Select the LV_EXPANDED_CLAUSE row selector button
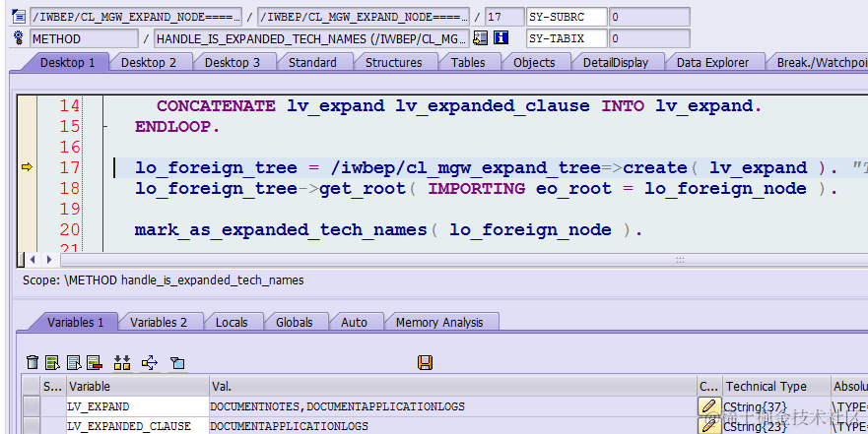868x434 pixels. [x=32, y=426]
